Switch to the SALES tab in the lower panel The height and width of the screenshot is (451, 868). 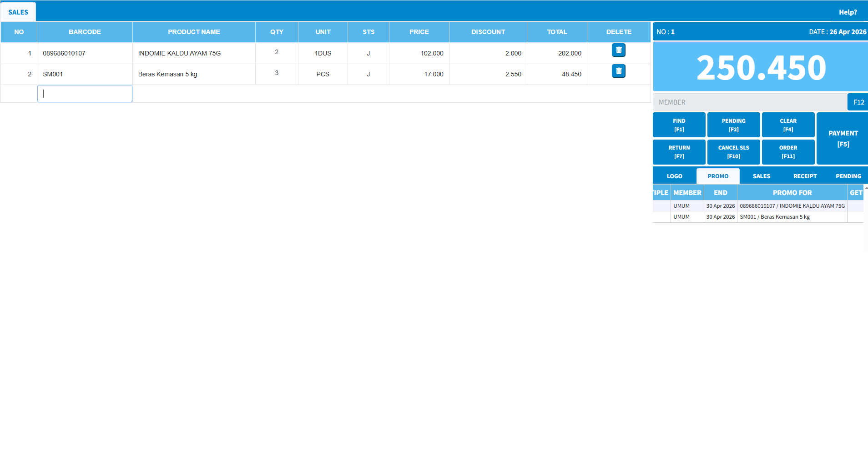(x=761, y=176)
